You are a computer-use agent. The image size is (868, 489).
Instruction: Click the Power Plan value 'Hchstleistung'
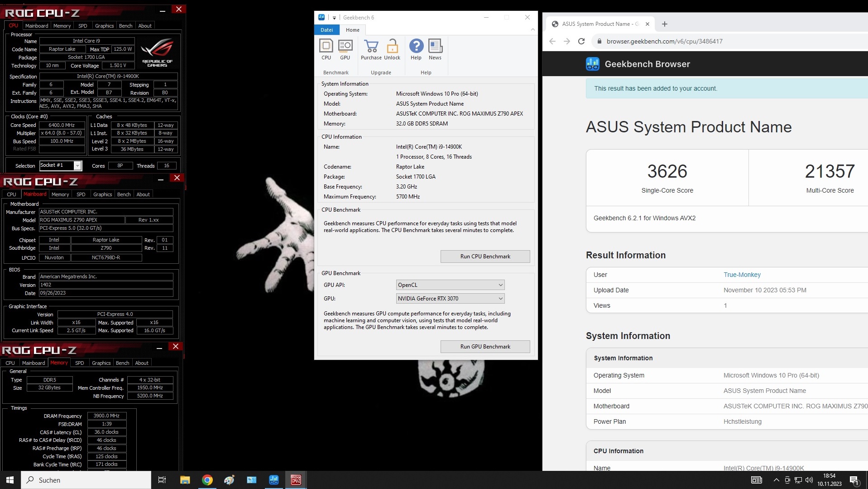[x=743, y=421]
